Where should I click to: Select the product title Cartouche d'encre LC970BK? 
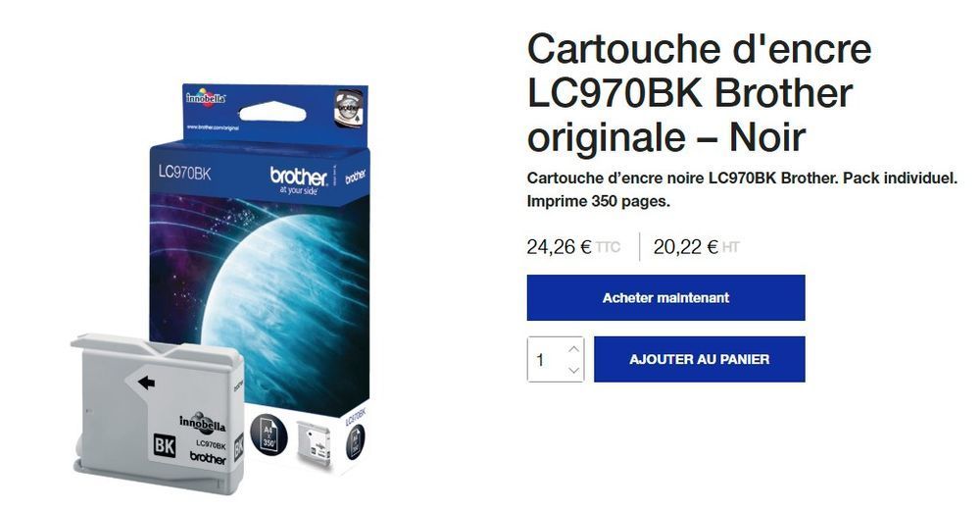tap(699, 92)
